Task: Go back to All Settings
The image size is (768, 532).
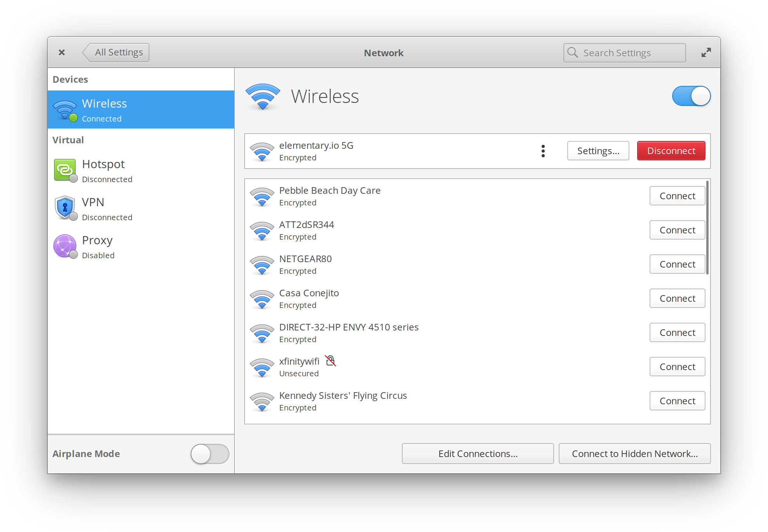Action: [117, 52]
